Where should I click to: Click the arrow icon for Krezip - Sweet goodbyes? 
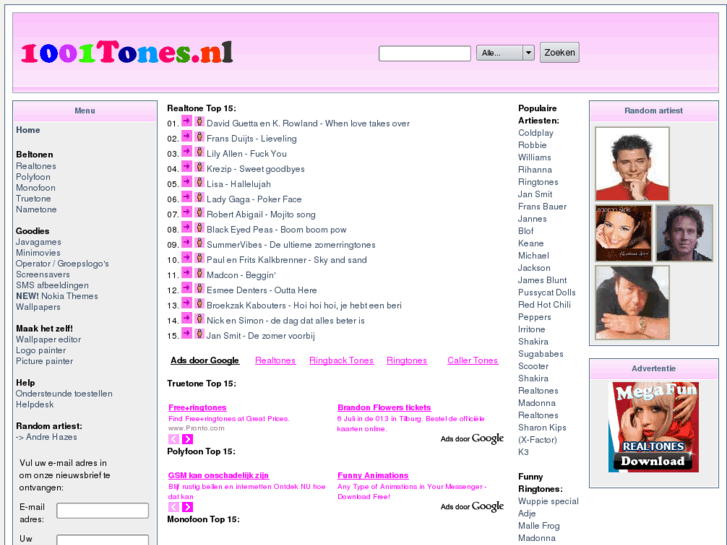186,167
